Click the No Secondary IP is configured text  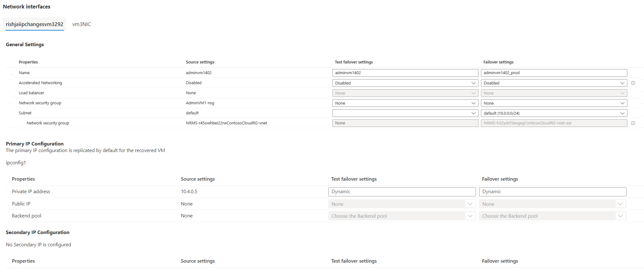click(38, 244)
